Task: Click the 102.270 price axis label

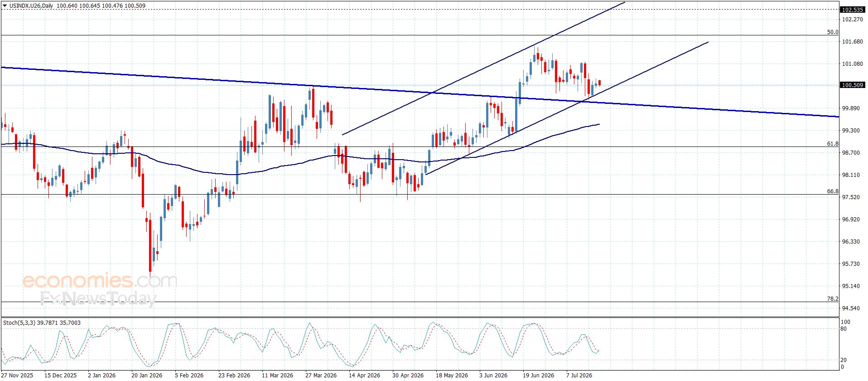Action: point(852,20)
